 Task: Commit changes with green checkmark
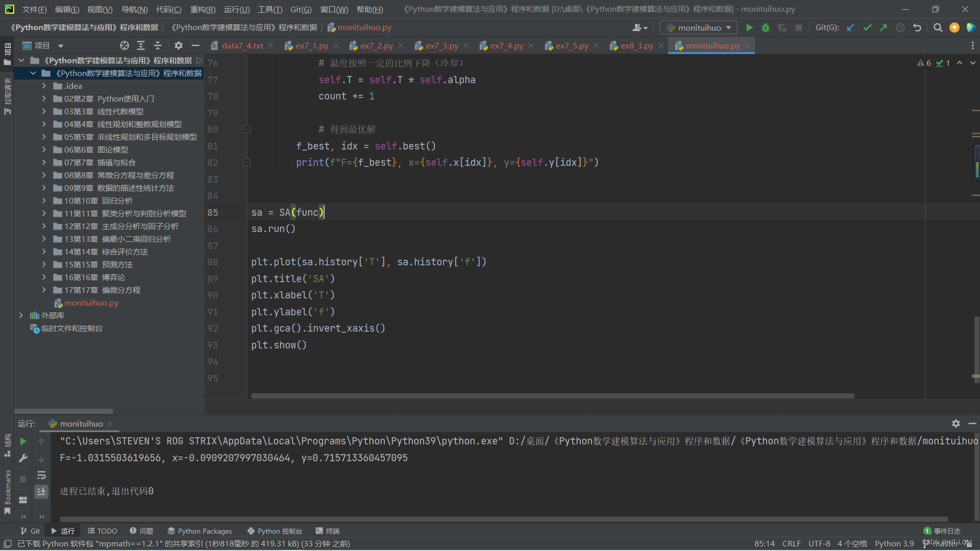pos(867,28)
